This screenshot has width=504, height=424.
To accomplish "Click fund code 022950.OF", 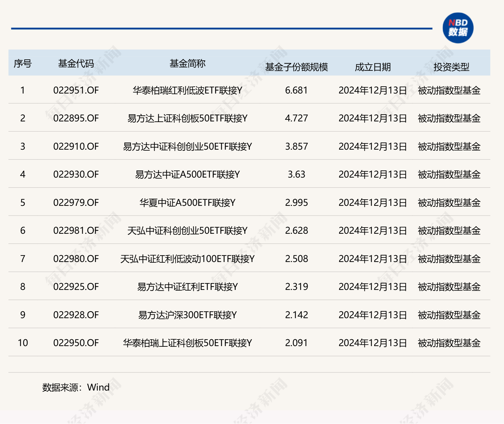I will tap(76, 343).
